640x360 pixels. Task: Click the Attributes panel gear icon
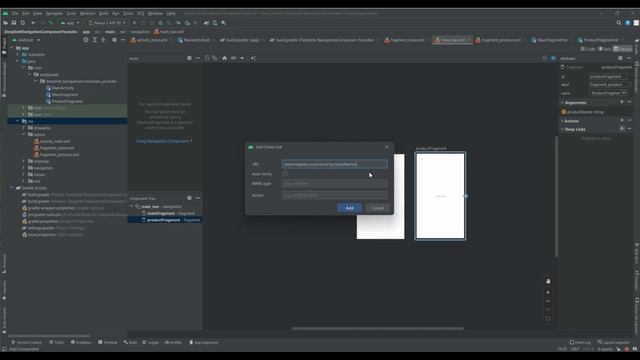pyautogui.click(x=620, y=58)
